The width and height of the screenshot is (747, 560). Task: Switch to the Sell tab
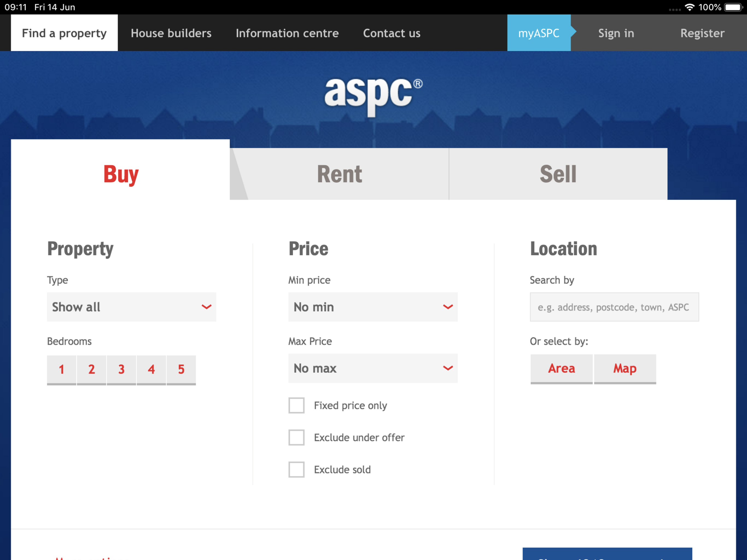pos(558,174)
